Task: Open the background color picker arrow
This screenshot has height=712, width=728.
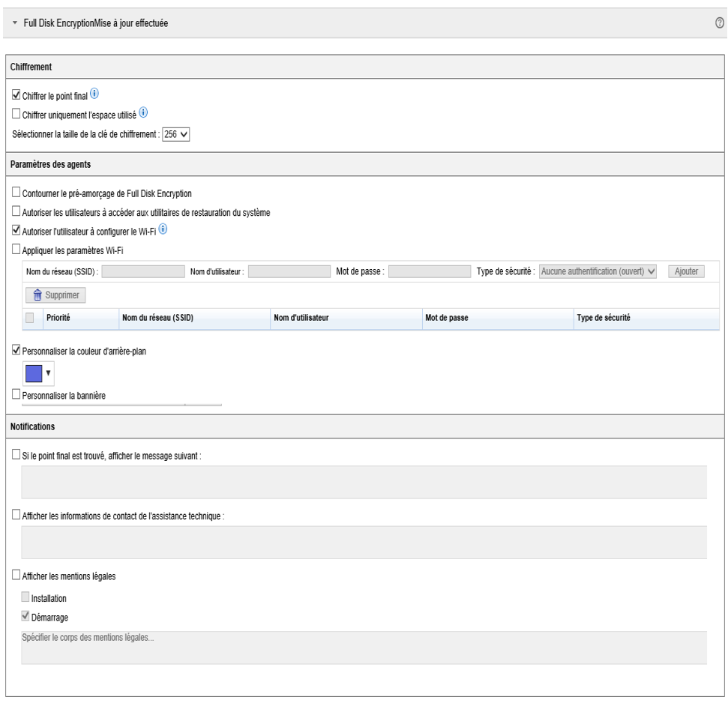Action: (x=48, y=372)
